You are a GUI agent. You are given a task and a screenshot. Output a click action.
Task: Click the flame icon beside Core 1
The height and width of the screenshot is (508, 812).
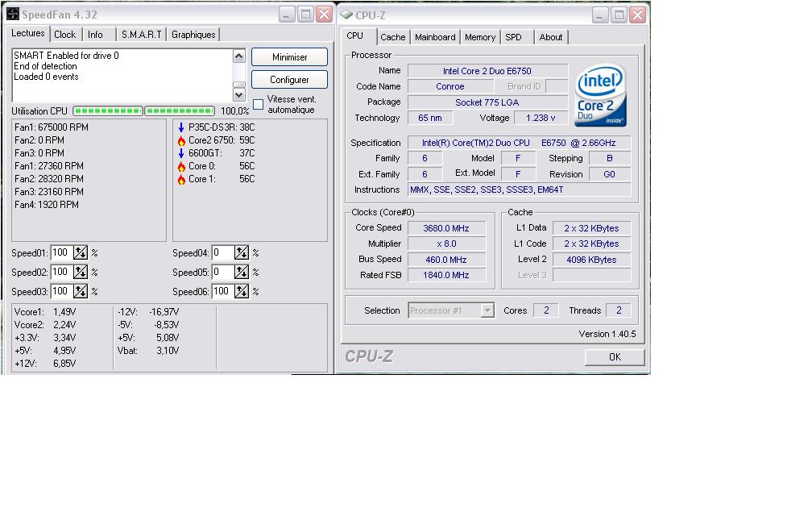(181, 179)
